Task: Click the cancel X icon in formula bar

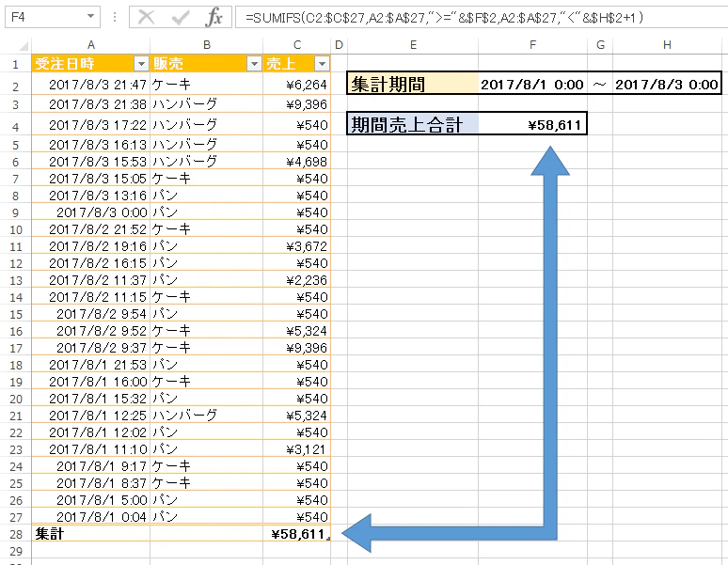Action: tap(147, 18)
